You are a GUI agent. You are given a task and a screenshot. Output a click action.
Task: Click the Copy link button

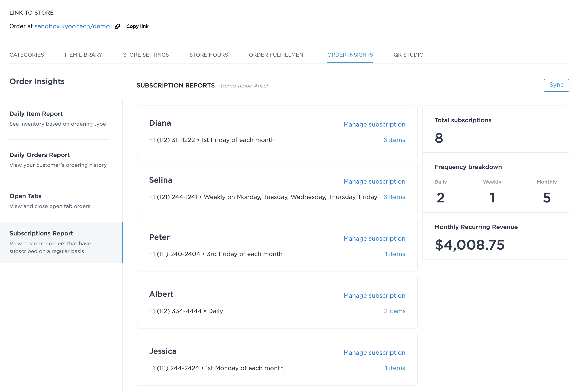137,26
